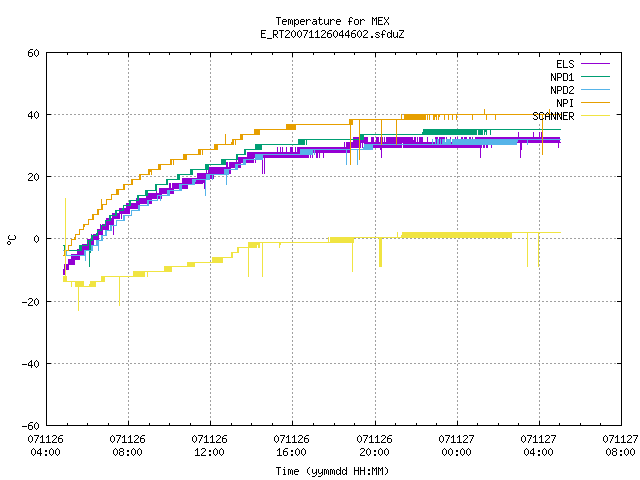
Task: Click the yellow SCANNER legend line sample
Action: tap(596, 116)
